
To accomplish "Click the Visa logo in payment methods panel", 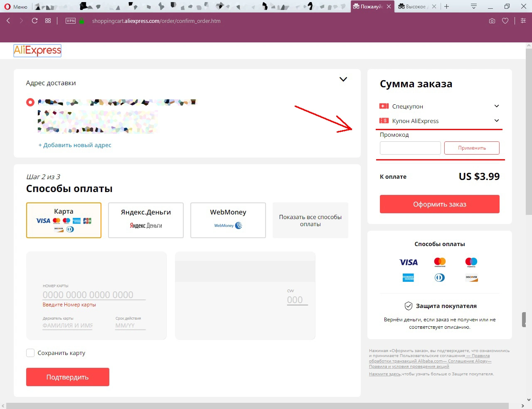I will click(x=409, y=262).
